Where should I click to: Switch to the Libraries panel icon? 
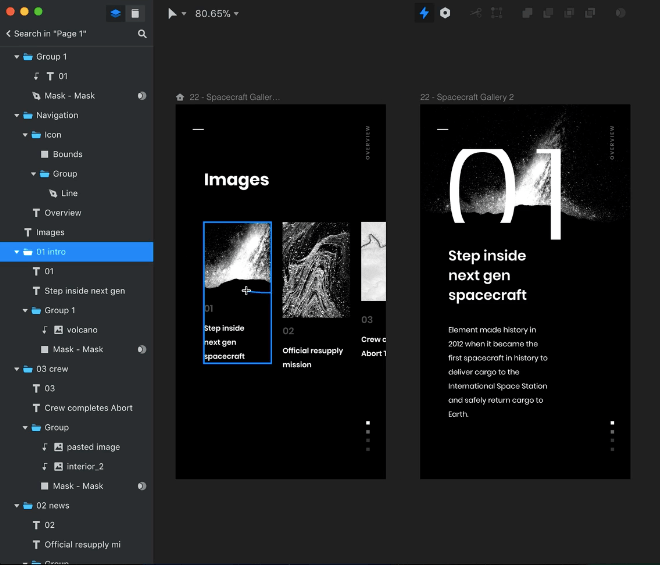point(136,13)
